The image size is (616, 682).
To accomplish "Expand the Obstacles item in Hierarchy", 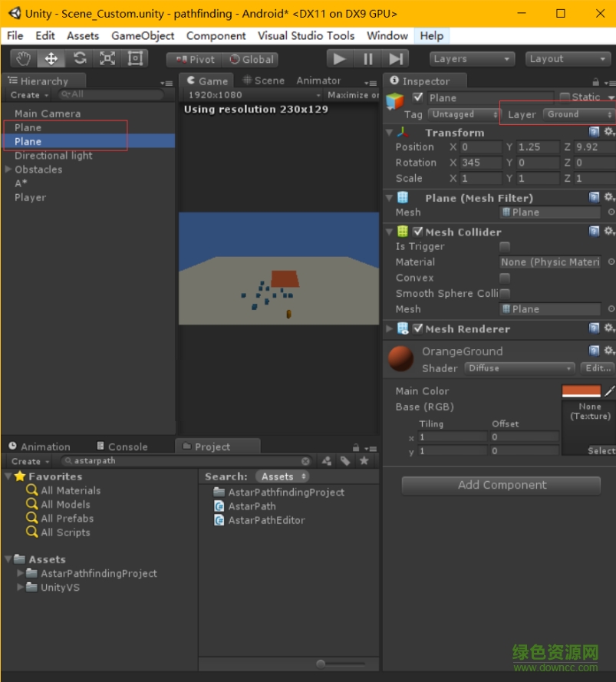I will coord(9,170).
